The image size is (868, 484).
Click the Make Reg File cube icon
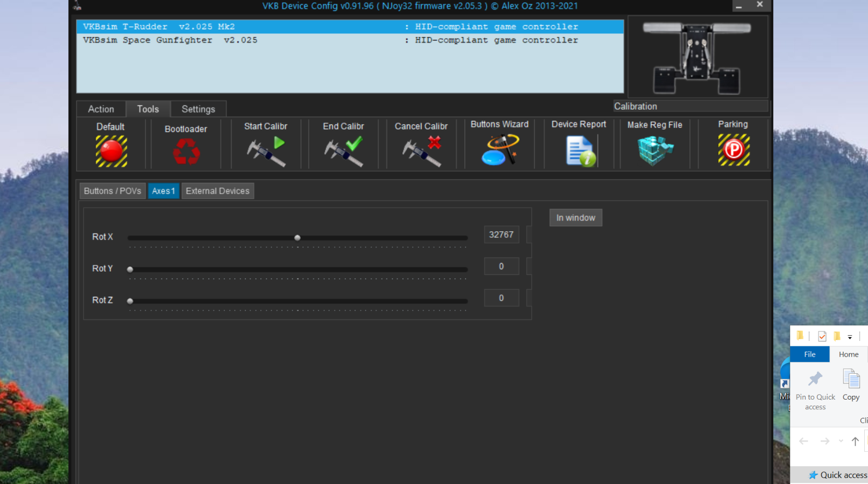[655, 150]
